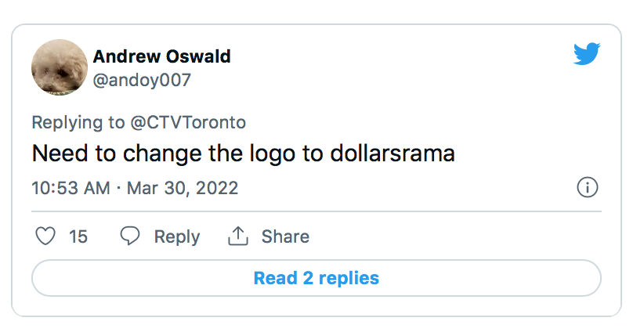Click the Reply text label
Screen dimensions: 644x332
coord(176,236)
